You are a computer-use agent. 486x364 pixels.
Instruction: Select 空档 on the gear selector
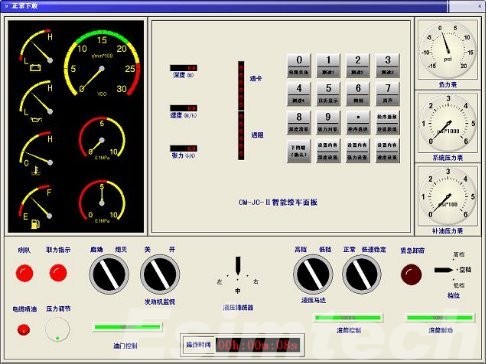465,270
